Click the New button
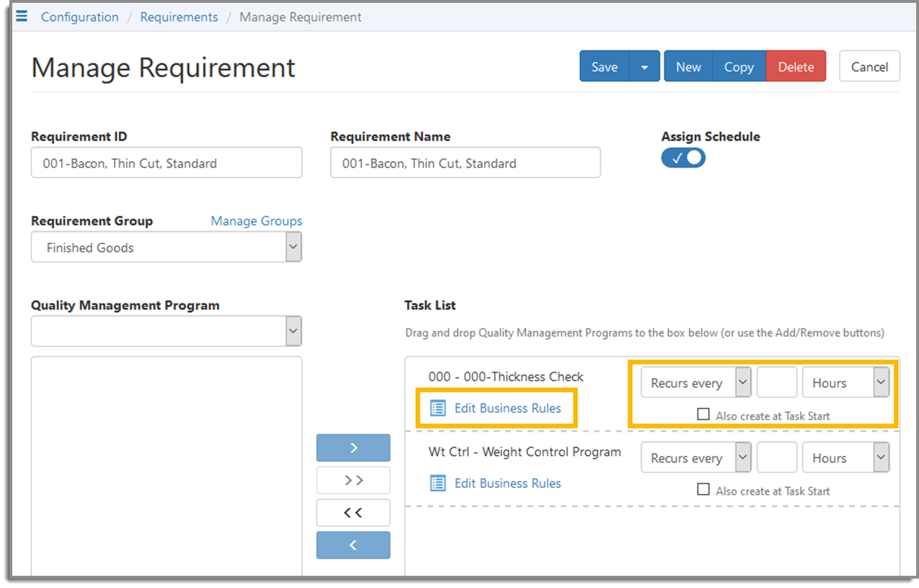 coord(688,67)
